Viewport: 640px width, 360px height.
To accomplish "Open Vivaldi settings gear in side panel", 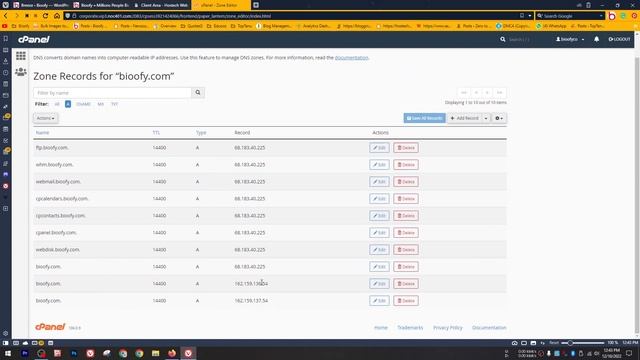I will click(x=6, y=333).
